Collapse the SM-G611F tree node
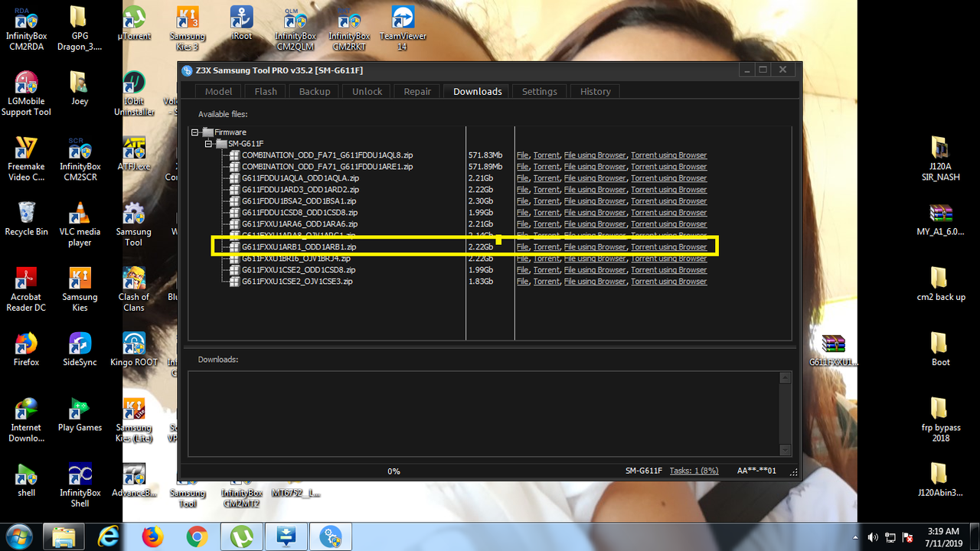Screen dimensions: 980x551 209,144
